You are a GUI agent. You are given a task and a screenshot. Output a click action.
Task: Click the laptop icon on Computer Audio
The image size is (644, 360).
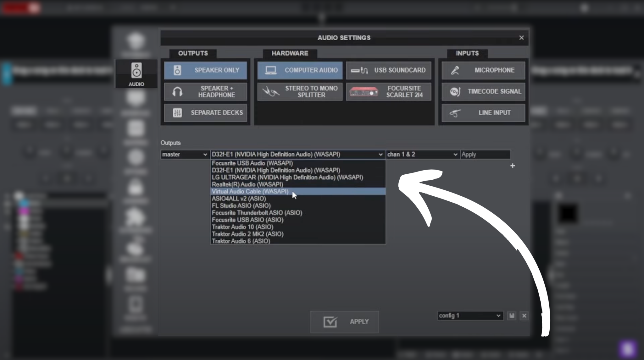point(271,70)
